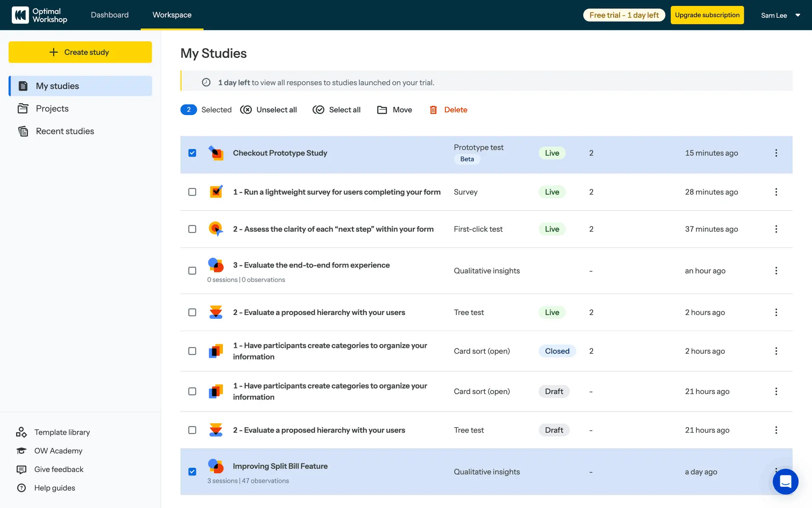Click the Unselect all circle-x icon
The image size is (812, 508).
point(246,110)
